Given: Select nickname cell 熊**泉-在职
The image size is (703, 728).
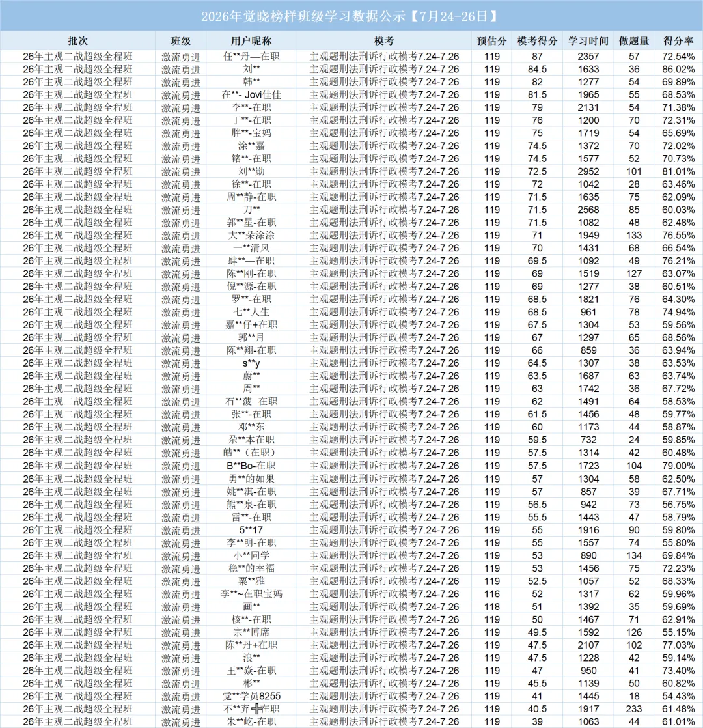Looking at the screenshot, I should point(251,504).
